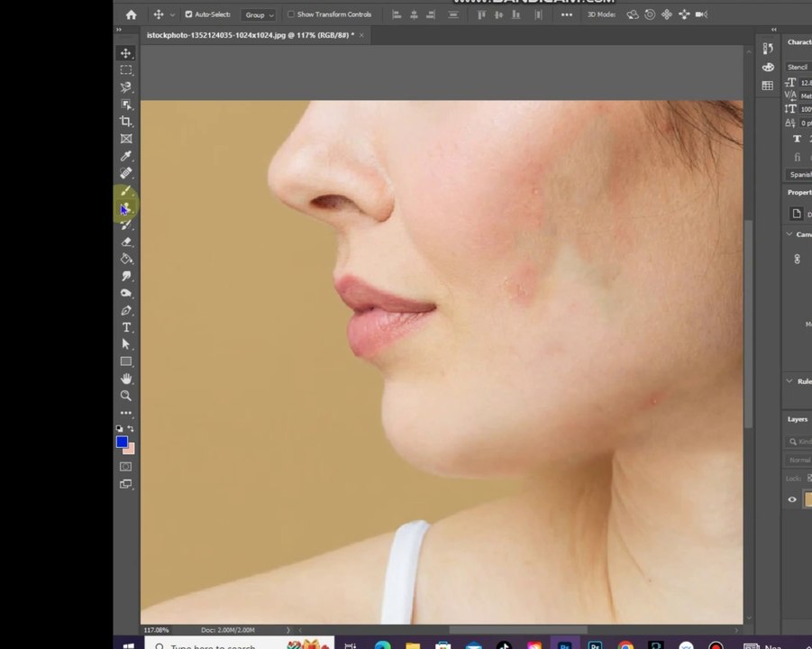Open the History panel icon
Screen dimensions: 812x649
pos(768,49)
